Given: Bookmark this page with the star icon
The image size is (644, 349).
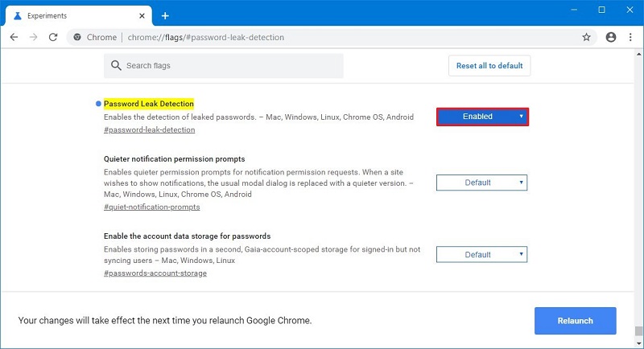Looking at the screenshot, I should tap(586, 37).
